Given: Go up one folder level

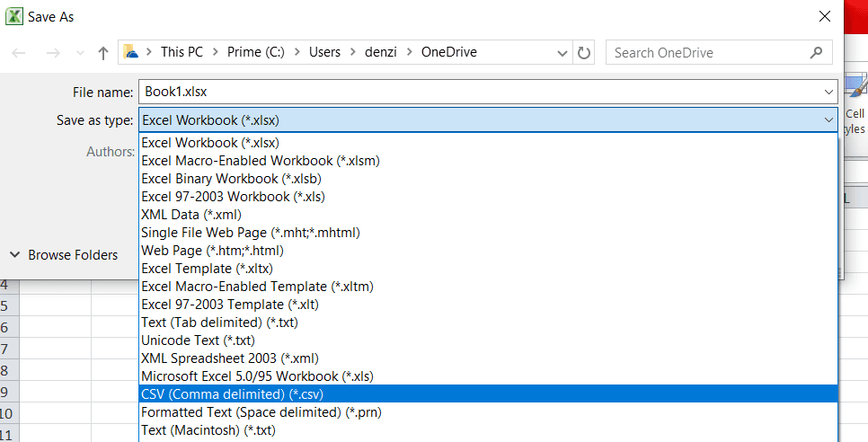Looking at the screenshot, I should click(103, 53).
